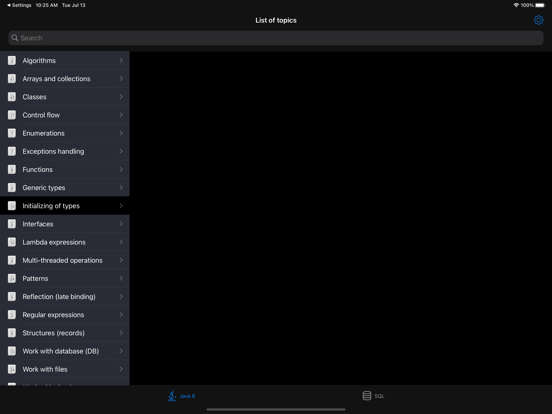Tap the Work with files page icon
The height and width of the screenshot is (414, 552).
[12, 369]
